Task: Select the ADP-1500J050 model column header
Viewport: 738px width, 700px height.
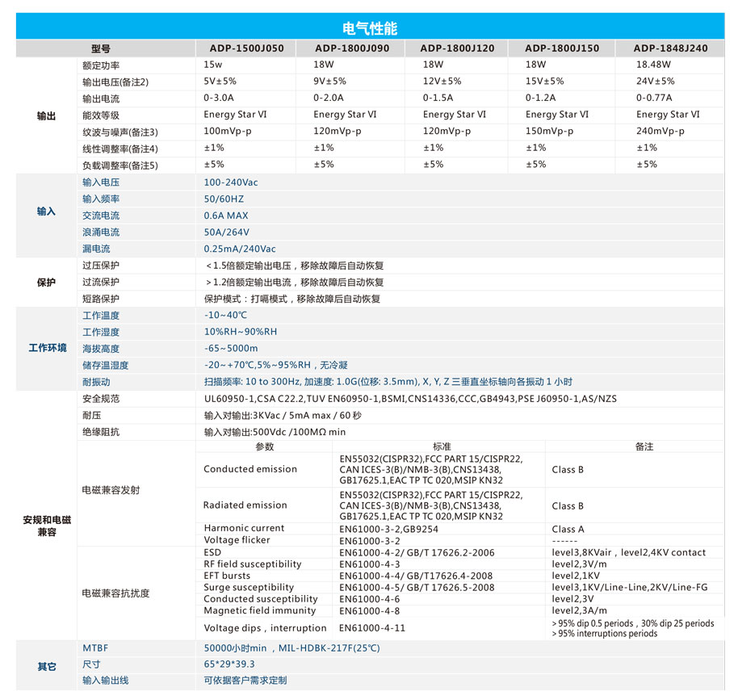Action: coord(246,48)
